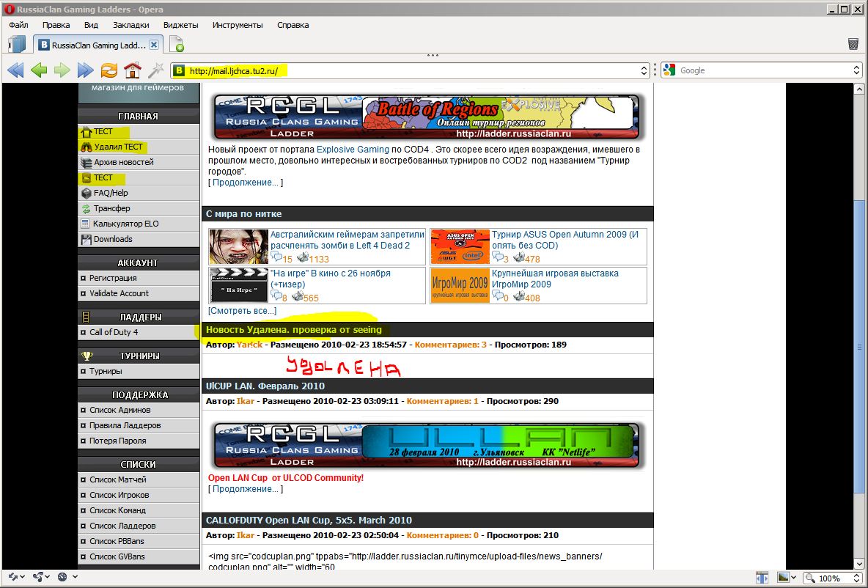Open the Вид menu
The image size is (868, 588).
[x=92, y=25]
